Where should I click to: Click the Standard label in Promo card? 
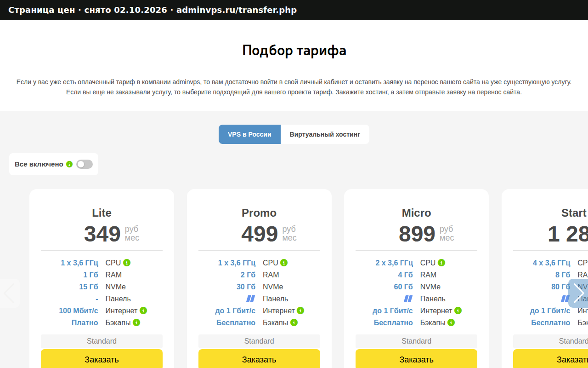[259, 341]
